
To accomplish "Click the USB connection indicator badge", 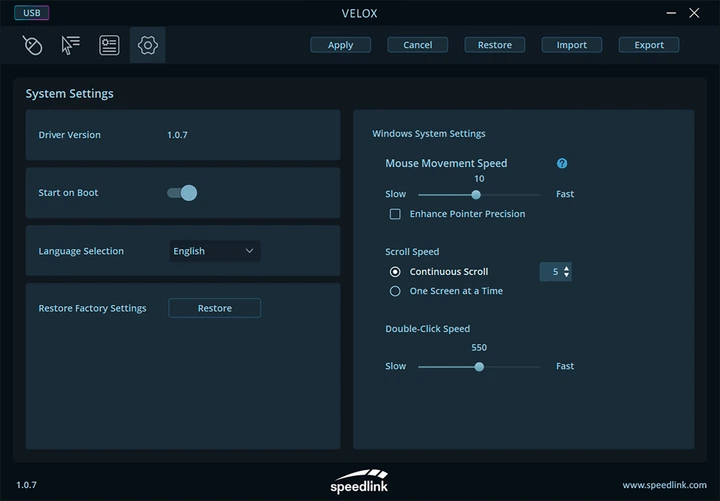I will tap(31, 13).
